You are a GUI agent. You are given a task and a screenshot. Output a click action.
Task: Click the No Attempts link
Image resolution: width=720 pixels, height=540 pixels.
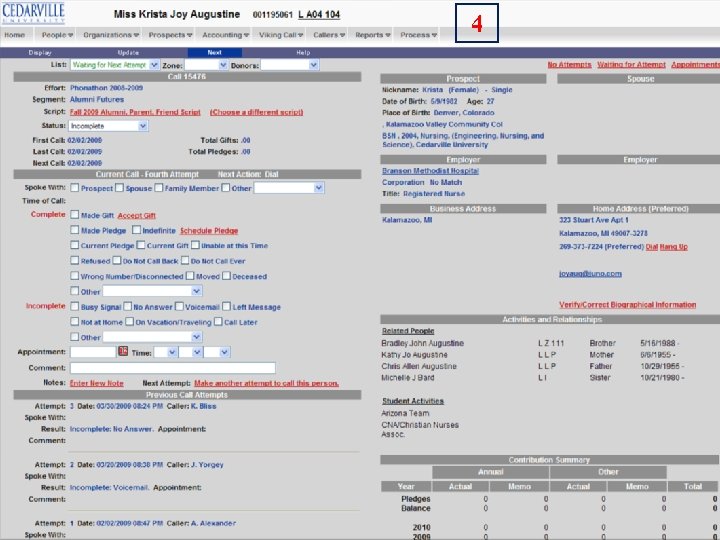coord(569,65)
